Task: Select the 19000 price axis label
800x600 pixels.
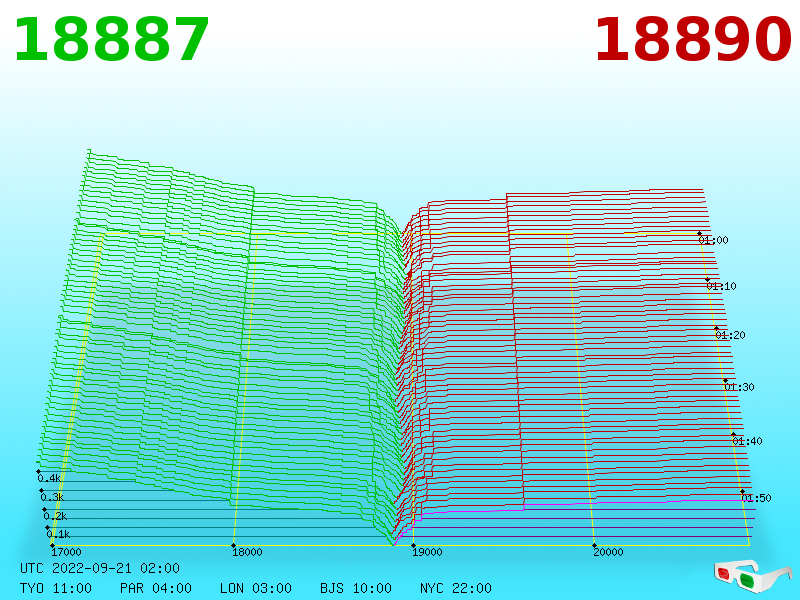Action: pos(428,552)
